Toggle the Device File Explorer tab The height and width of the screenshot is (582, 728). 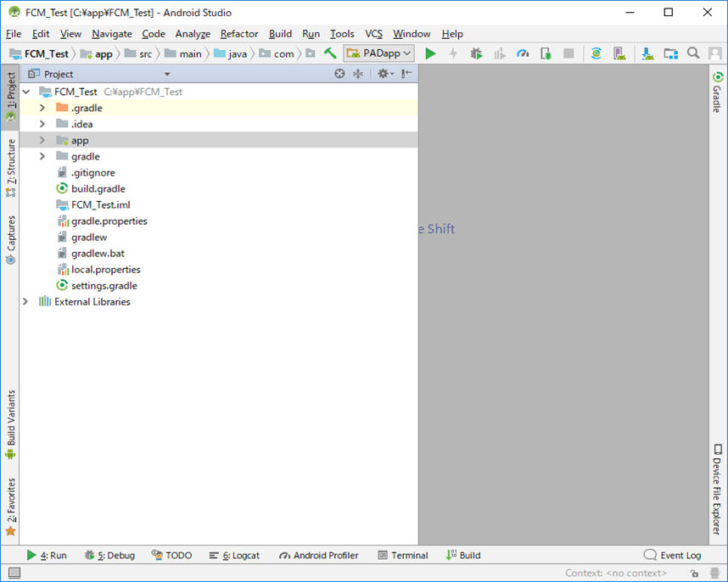(718, 490)
